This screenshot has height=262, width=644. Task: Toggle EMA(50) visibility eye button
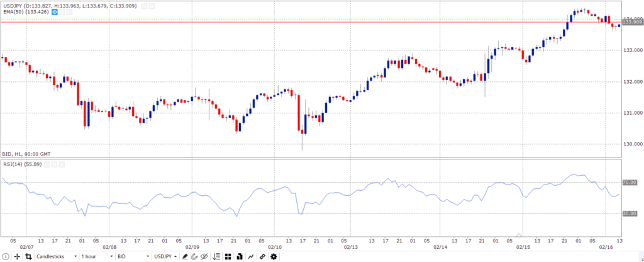pyautogui.click(x=54, y=13)
